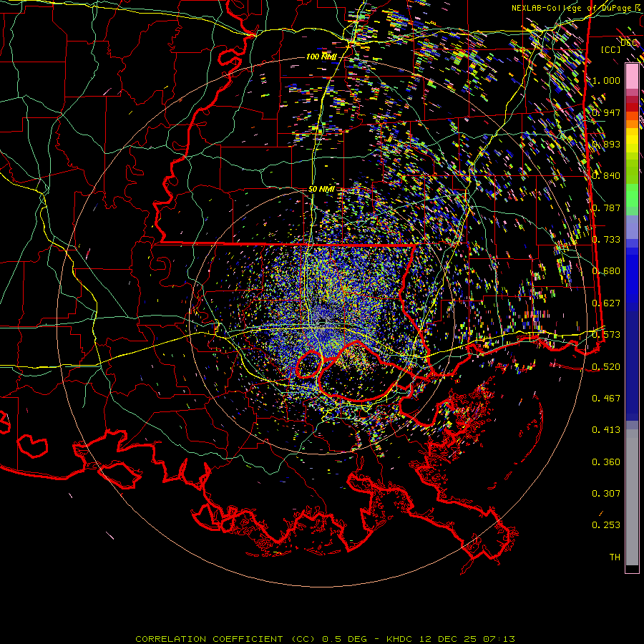Select the 0.307 scale value
644x644 pixels.
[x=606, y=494]
